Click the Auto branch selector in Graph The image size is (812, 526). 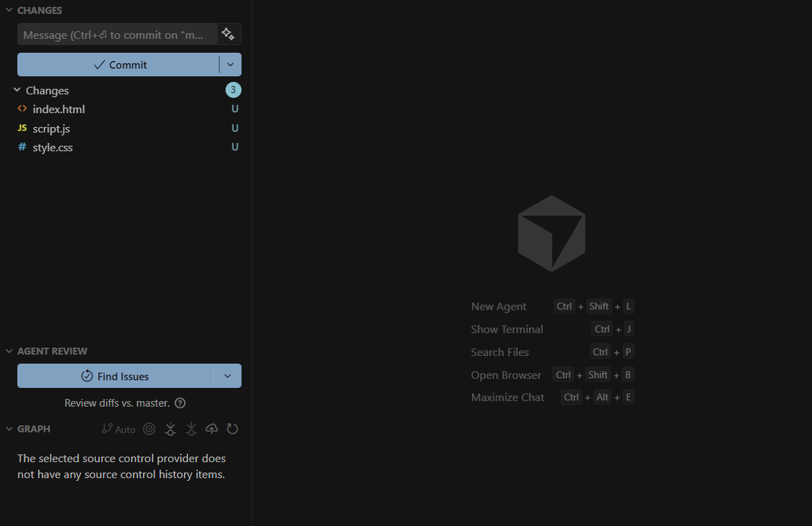pos(119,429)
